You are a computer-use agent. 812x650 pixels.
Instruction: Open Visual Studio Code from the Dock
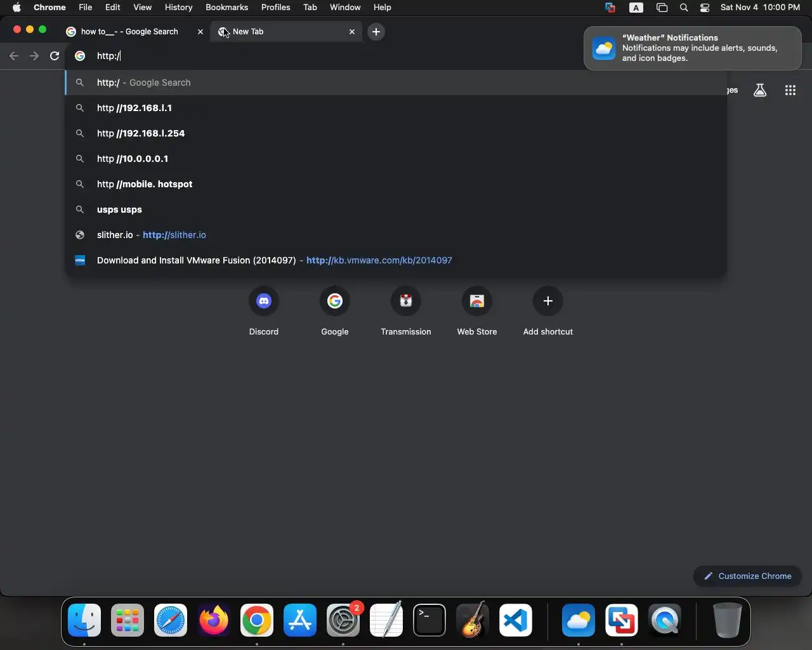(x=515, y=620)
